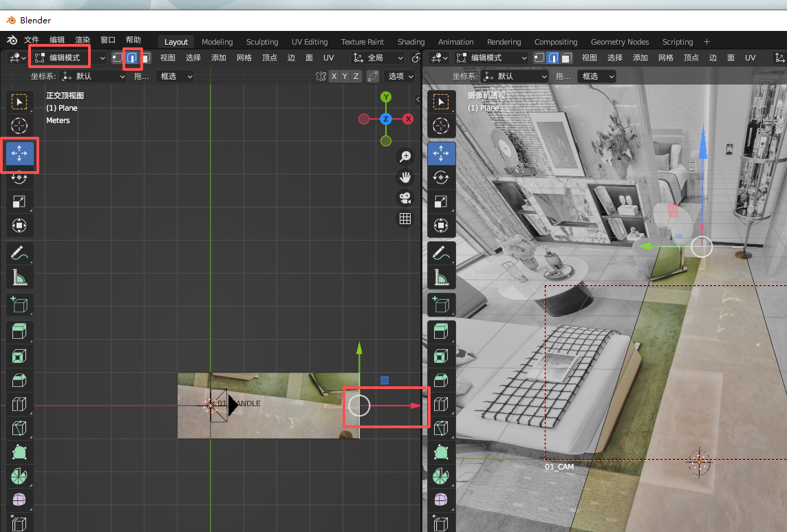Expand the 全局 transform orientation dropdown
787x532 pixels.
(378, 58)
